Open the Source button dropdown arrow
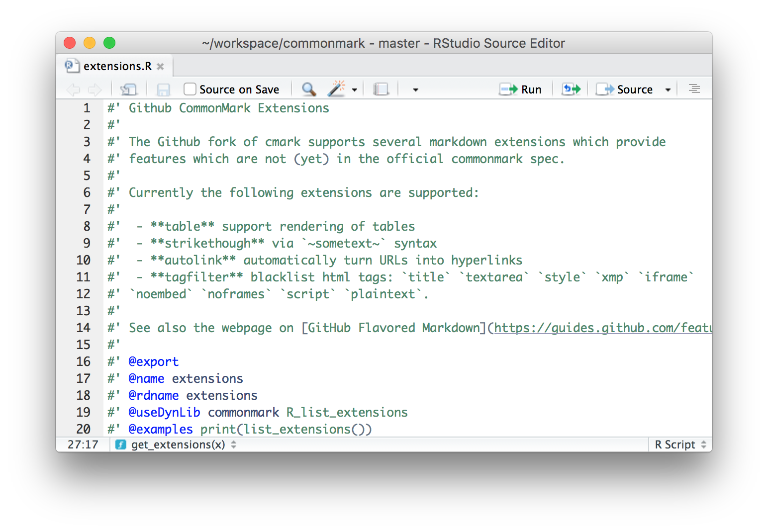Image resolution: width=768 pixels, height=532 pixels. point(668,90)
